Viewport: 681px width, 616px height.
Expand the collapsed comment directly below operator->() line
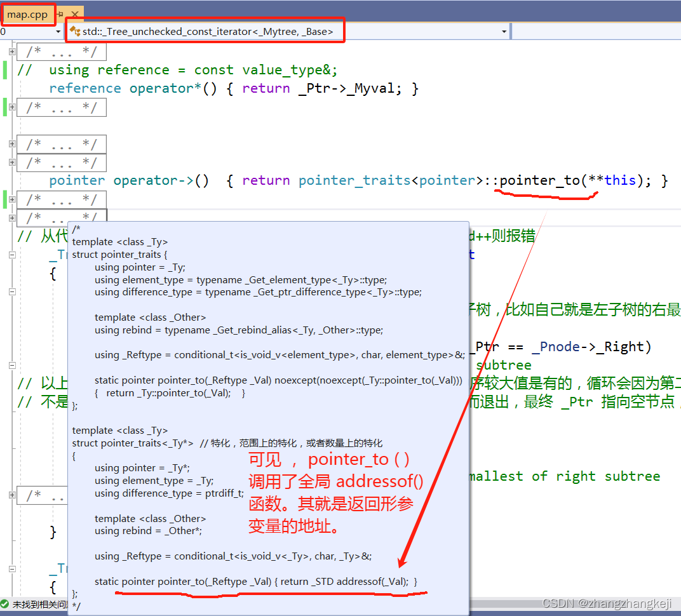(x=12, y=199)
